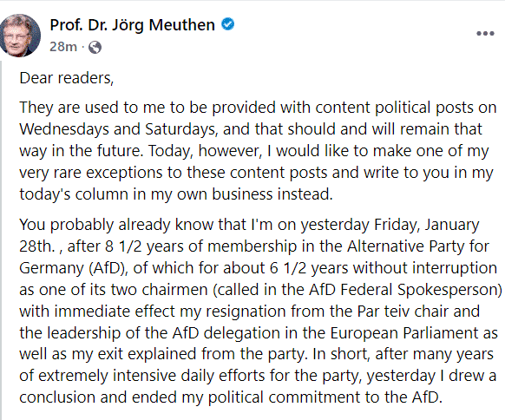Click the words "Federal Spokesperson"
The image size is (505, 420).
[419, 290]
